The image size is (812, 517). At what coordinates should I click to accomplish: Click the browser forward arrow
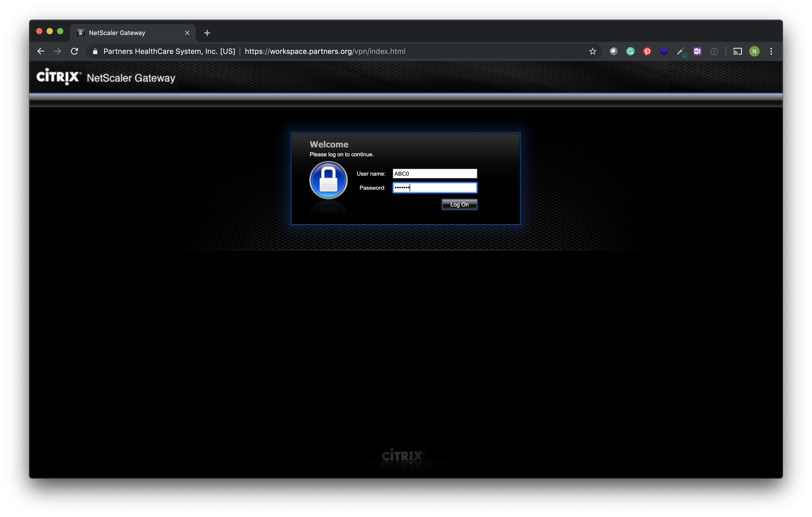point(58,51)
